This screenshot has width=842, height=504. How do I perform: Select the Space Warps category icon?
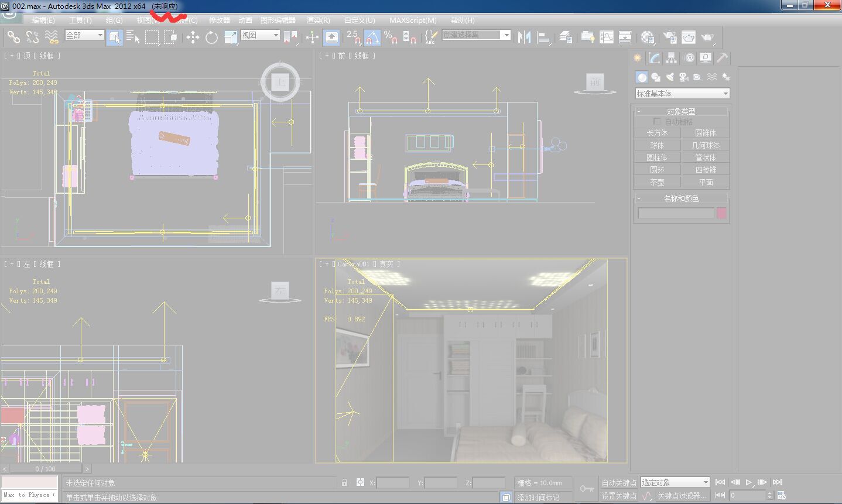pyautogui.click(x=711, y=77)
